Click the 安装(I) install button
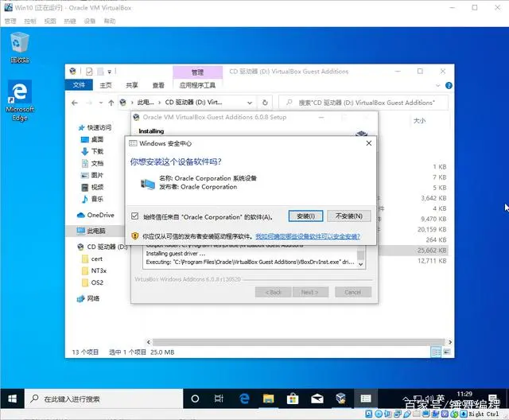The image size is (509, 420). (x=305, y=216)
